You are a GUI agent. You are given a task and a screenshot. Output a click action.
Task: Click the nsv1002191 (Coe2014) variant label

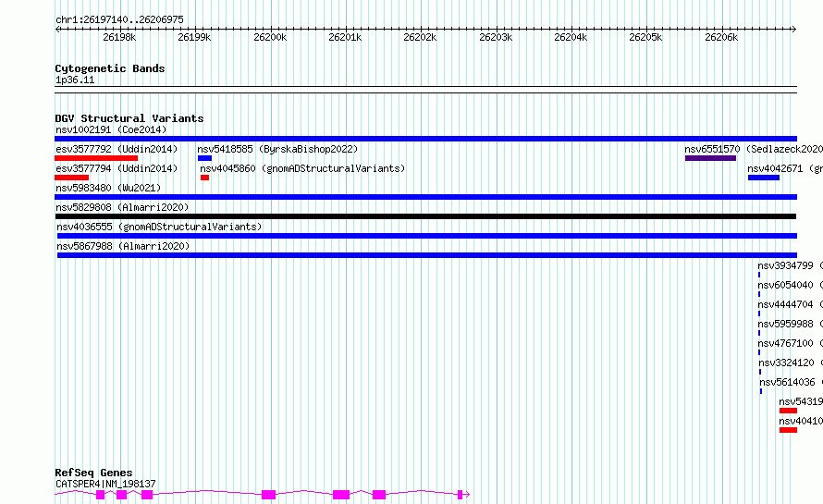(111, 129)
